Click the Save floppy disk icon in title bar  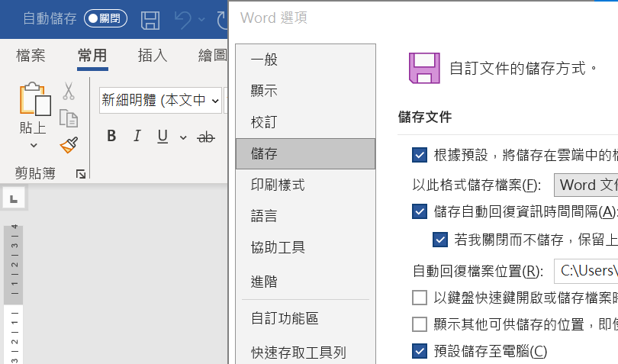click(150, 20)
